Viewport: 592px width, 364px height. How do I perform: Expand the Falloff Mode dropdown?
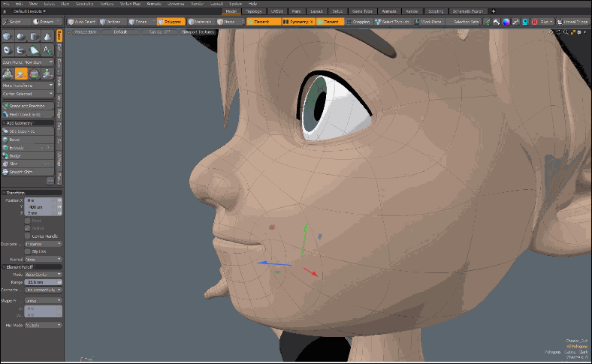[44, 275]
